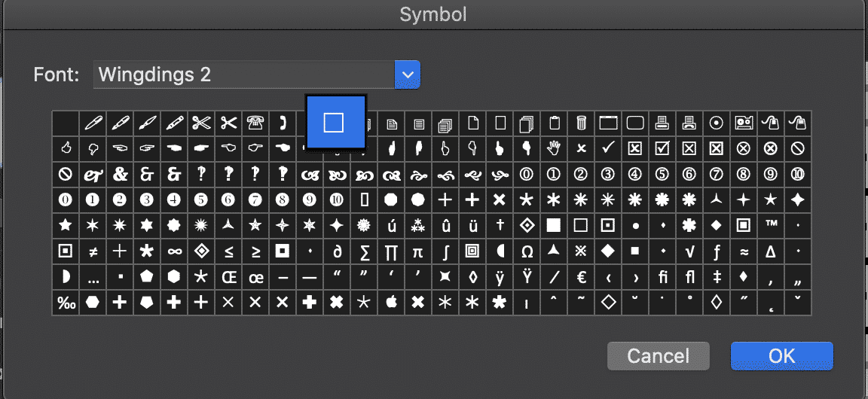Viewport: 868px width, 399px height.
Task: Select the square root symbol
Action: pyautogui.click(x=689, y=251)
